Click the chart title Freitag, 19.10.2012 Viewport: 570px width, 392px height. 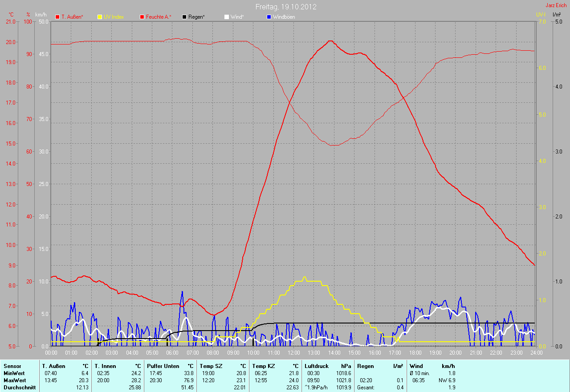pyautogui.click(x=286, y=7)
